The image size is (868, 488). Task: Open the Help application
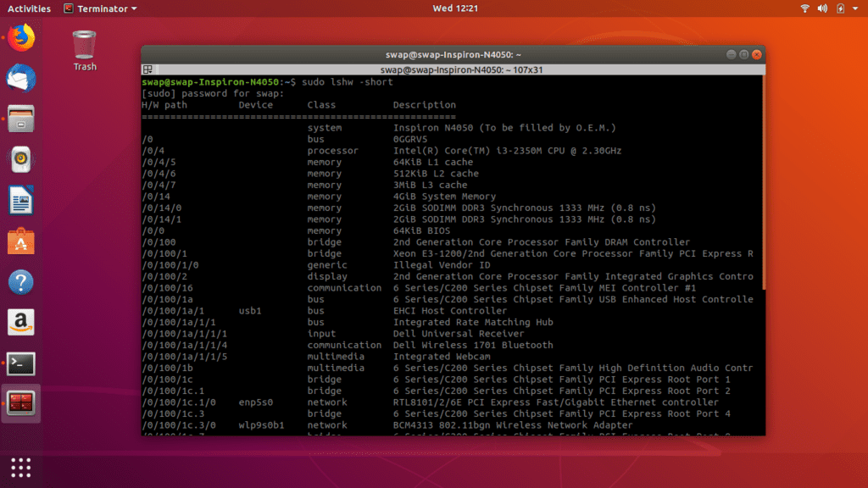point(19,281)
